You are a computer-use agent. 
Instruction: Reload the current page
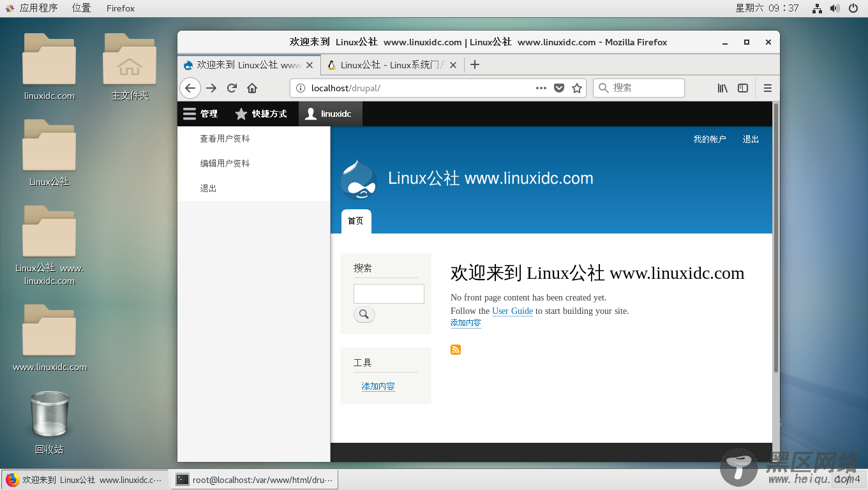tap(232, 88)
